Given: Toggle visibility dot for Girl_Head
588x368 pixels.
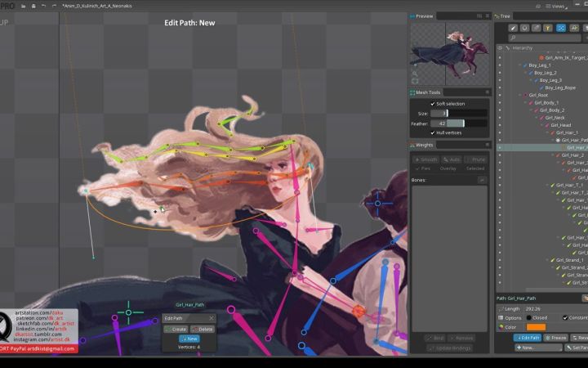Looking at the screenshot, I should (x=500, y=125).
